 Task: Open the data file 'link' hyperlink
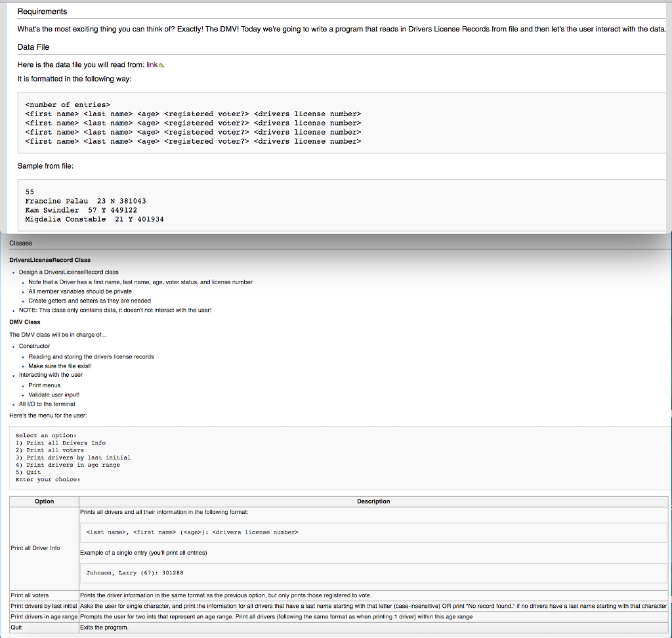pos(152,65)
